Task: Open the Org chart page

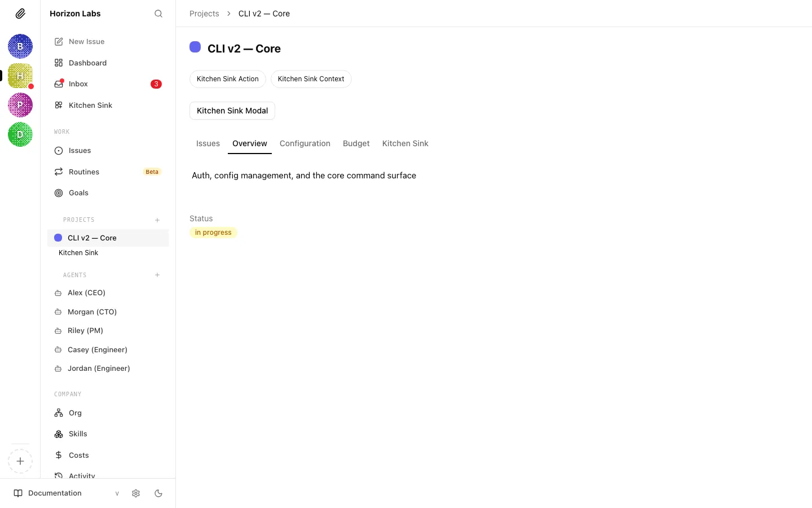Action: (x=108, y=413)
